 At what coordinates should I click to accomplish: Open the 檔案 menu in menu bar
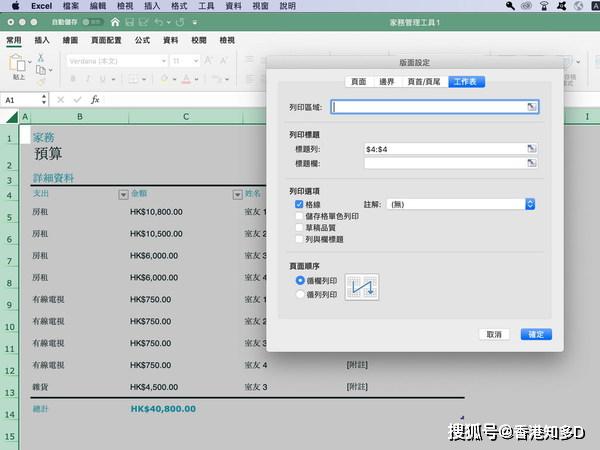(x=71, y=6)
